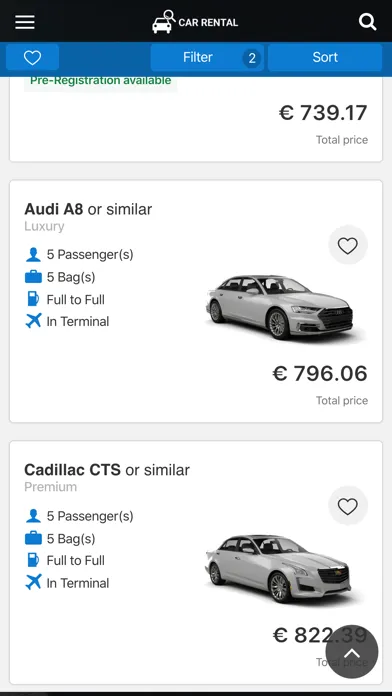Click the Cadillac briefcase bags icon

(x=33, y=538)
